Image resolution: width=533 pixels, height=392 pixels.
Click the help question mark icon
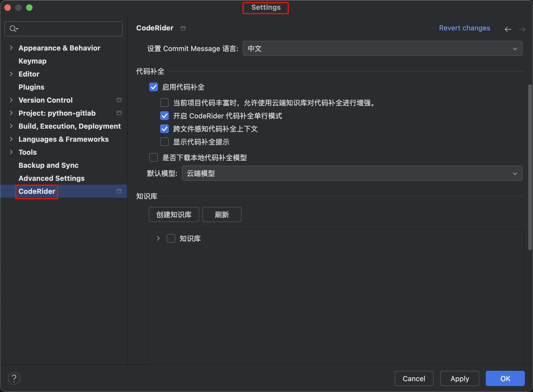coord(14,378)
